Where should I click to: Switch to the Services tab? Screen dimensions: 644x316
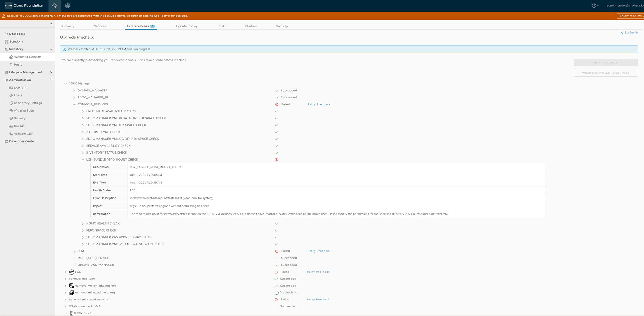coord(100,26)
